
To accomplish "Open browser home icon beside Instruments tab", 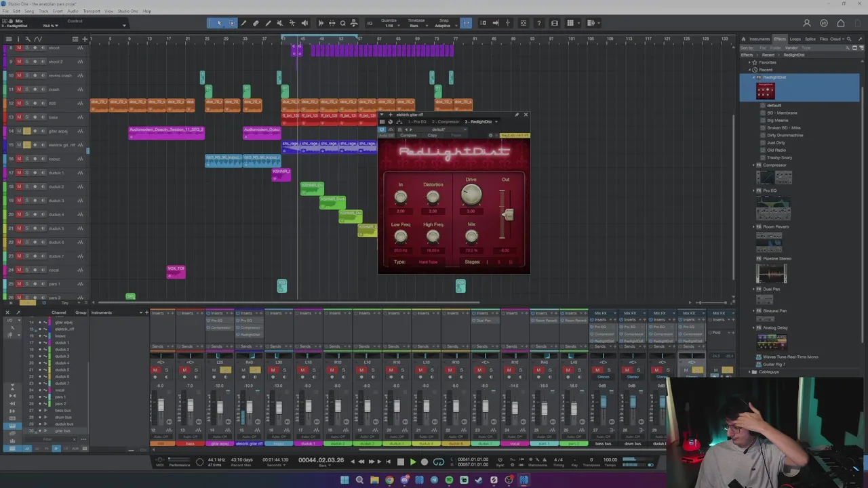I will (x=743, y=39).
